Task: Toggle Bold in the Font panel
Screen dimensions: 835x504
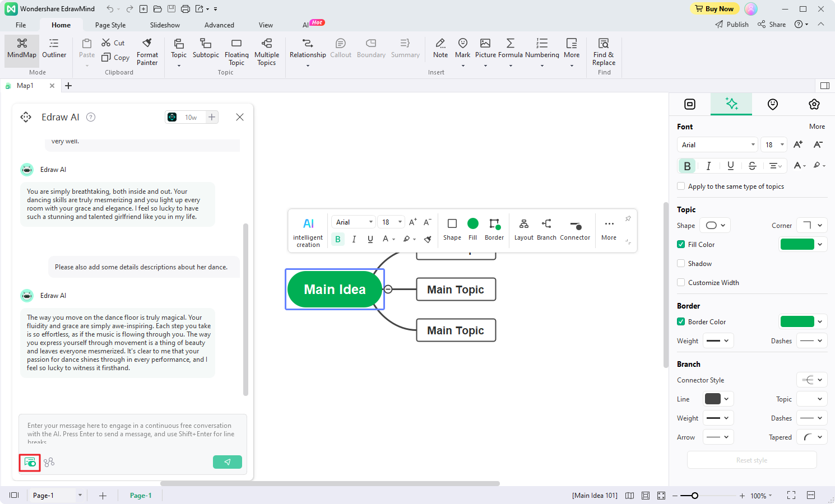Action: tap(687, 166)
